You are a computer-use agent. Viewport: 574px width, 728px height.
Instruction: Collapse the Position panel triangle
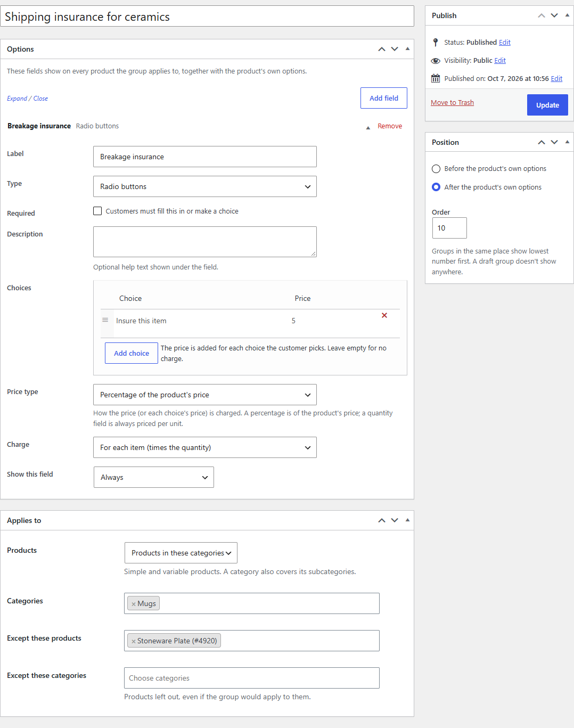tap(567, 142)
